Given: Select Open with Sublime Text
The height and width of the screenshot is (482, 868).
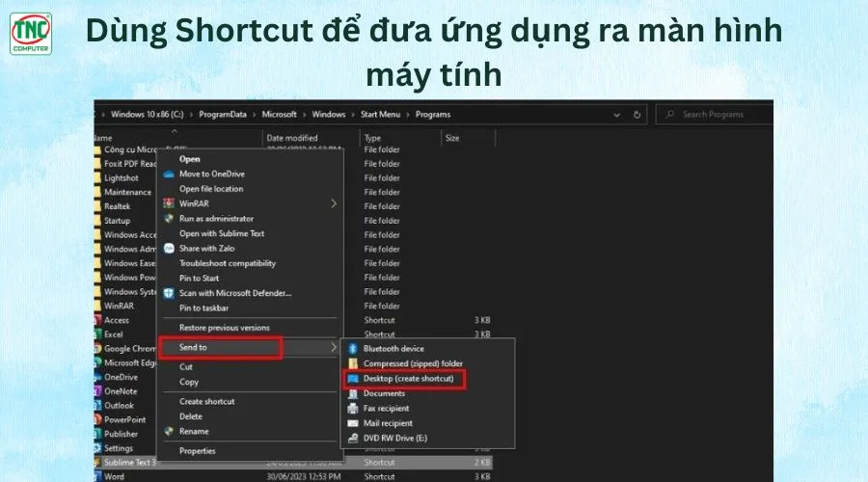Looking at the screenshot, I should tap(222, 233).
